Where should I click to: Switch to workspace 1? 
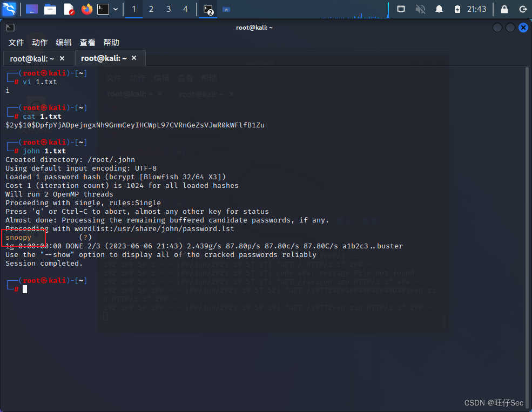pos(134,9)
